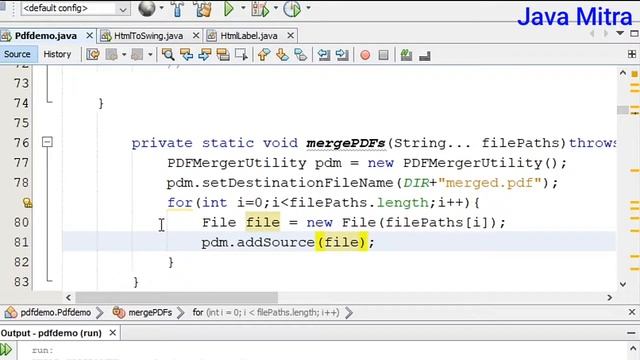Click Find Next Occurrence icon
The width and height of the screenshot is (640, 360).
click(204, 55)
